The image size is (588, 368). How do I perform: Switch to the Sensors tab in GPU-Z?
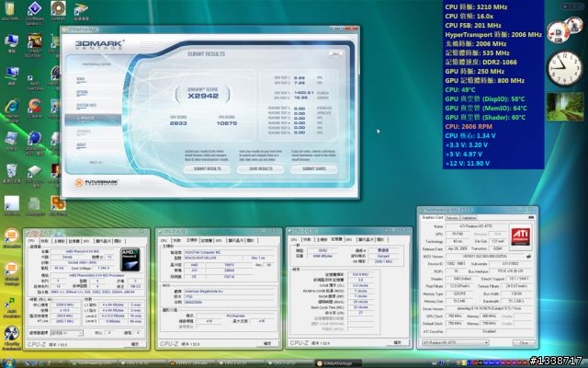click(x=452, y=218)
